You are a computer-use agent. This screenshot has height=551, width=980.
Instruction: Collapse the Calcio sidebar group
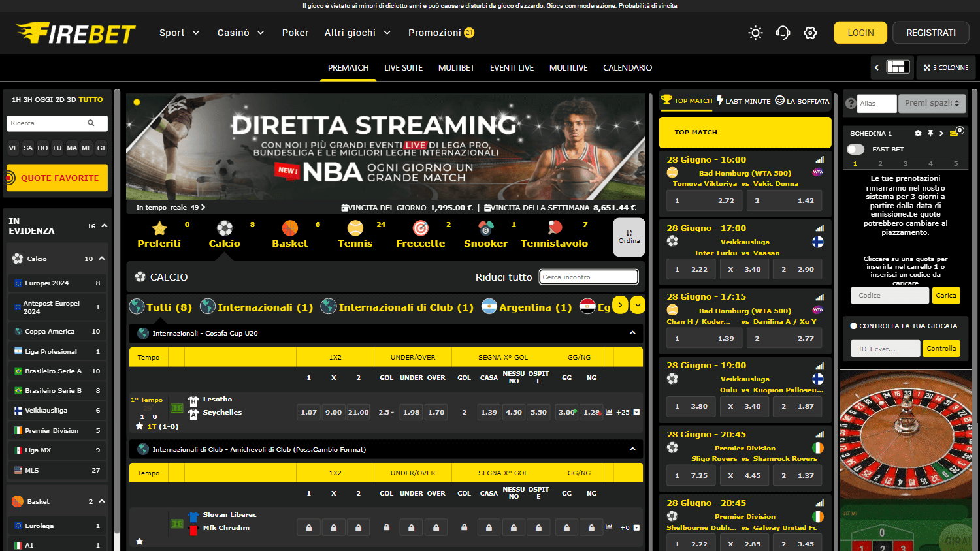(x=102, y=259)
